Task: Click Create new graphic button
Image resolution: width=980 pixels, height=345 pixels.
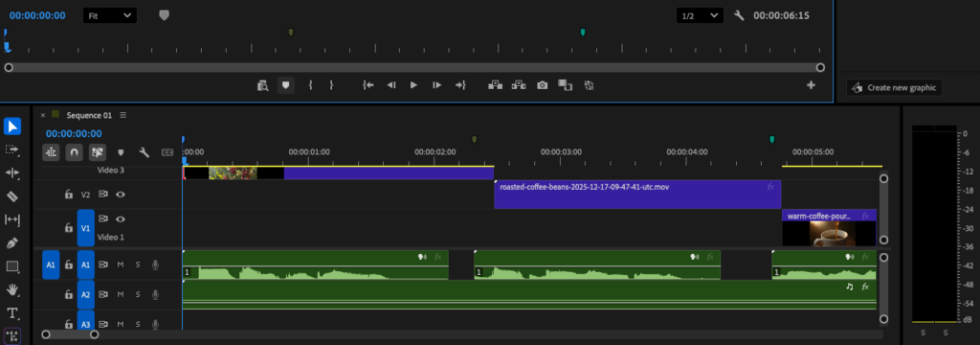Action: [894, 87]
